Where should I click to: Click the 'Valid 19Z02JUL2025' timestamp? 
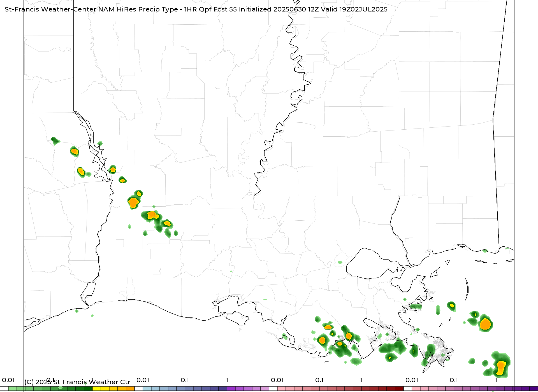[354, 9]
